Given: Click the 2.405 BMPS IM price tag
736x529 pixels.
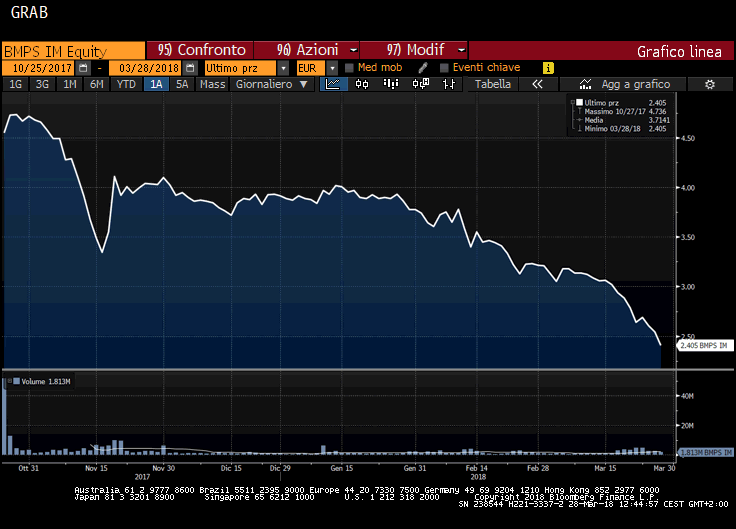Looking at the screenshot, I should [x=704, y=345].
